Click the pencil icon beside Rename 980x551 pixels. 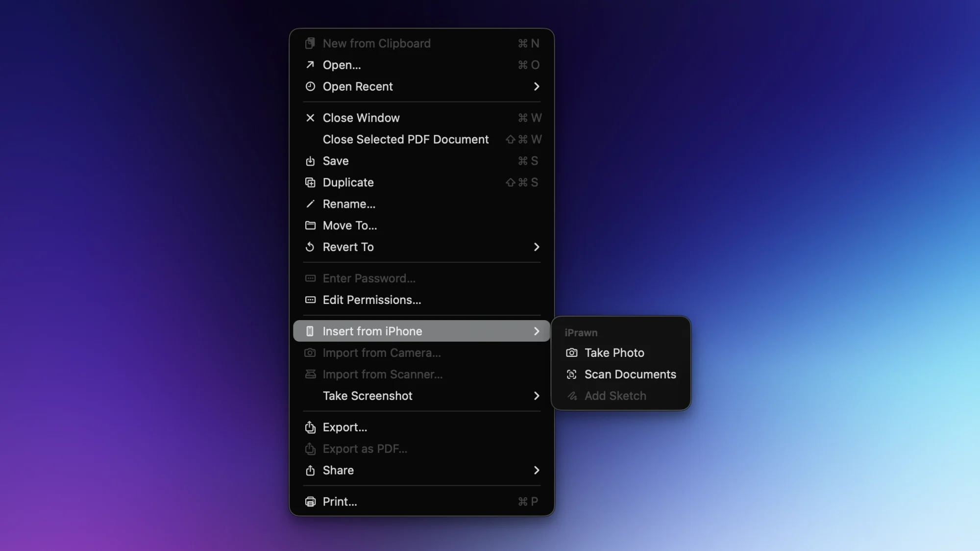(310, 204)
